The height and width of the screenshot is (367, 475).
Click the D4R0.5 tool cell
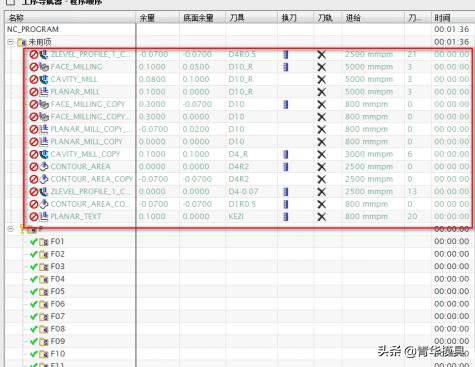[242, 54]
